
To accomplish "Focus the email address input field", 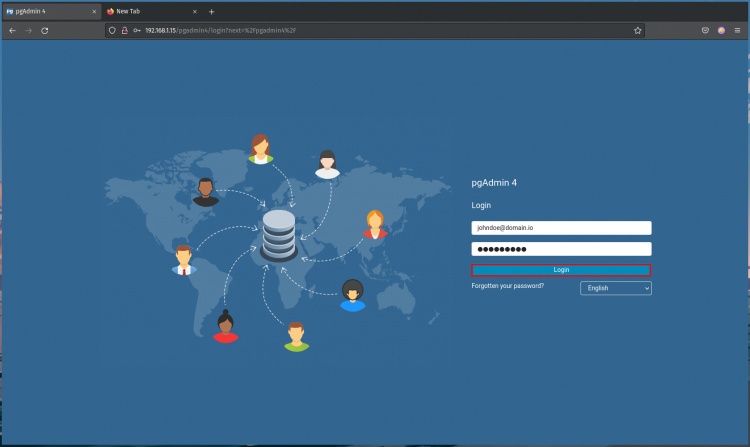I will pyautogui.click(x=561, y=228).
